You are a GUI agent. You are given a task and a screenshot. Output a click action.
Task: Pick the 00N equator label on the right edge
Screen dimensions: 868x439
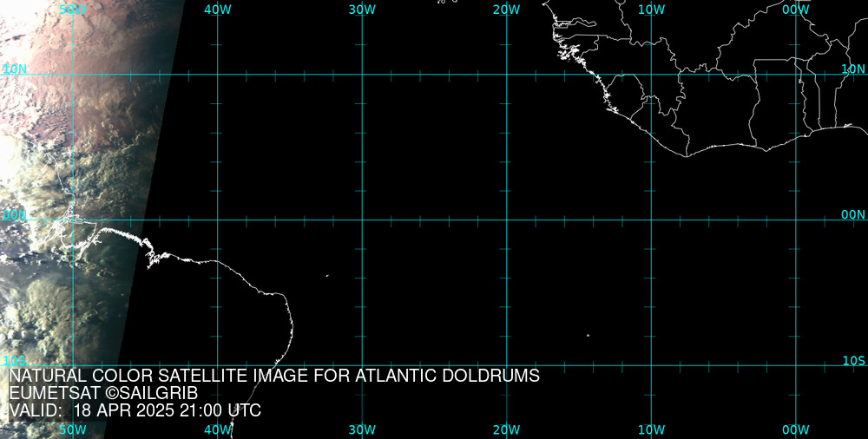point(853,215)
